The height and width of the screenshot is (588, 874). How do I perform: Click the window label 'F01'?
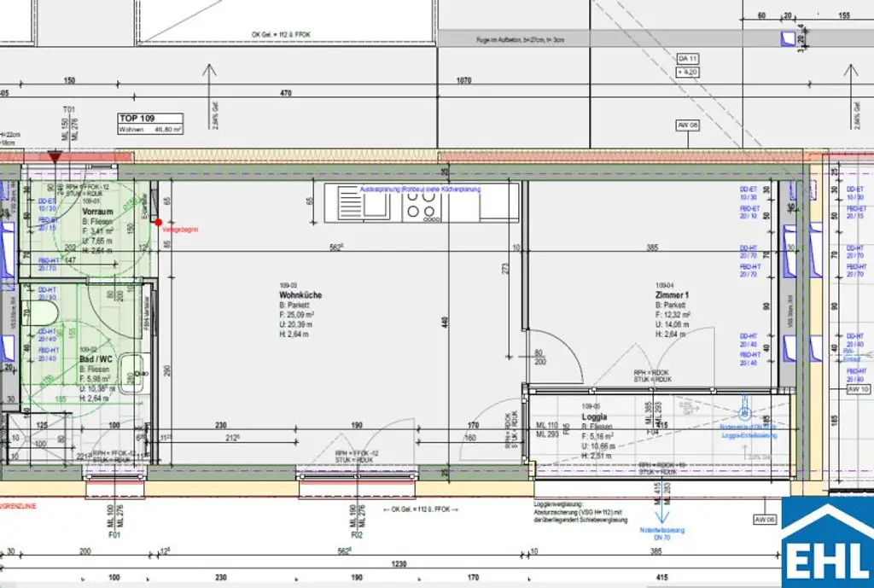tap(114, 534)
